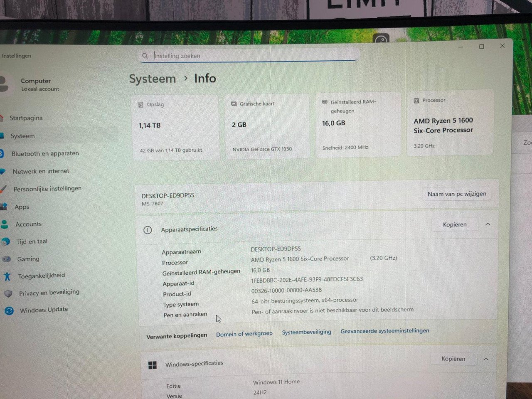Screen dimensions: 532x399
Task: Maximize the Instellingen window
Action: click(481, 47)
